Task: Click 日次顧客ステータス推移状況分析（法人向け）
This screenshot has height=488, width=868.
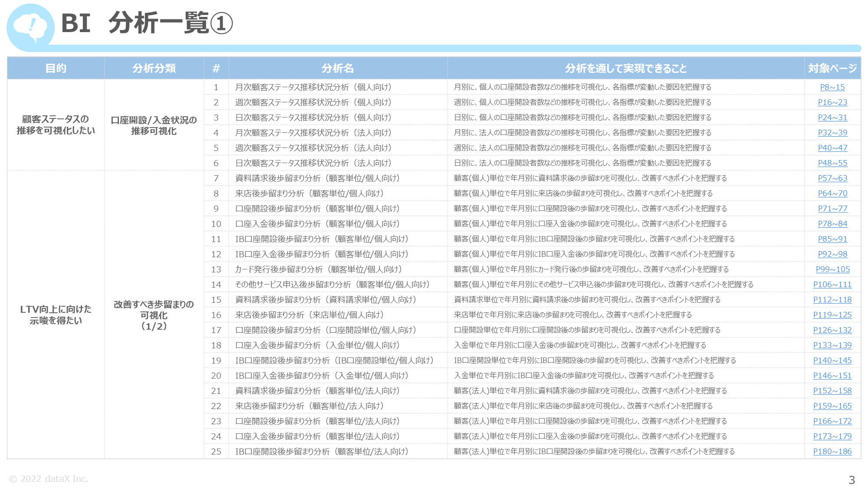Action: pyautogui.click(x=313, y=163)
